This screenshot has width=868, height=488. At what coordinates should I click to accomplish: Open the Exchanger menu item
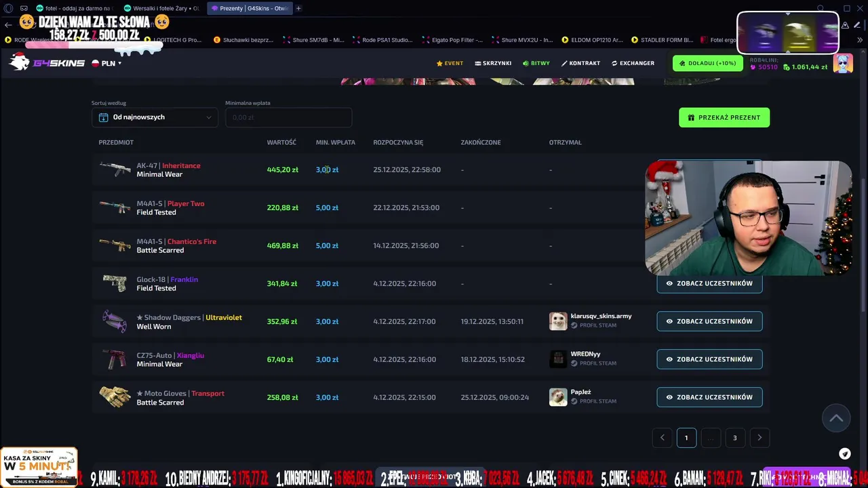tap(633, 63)
